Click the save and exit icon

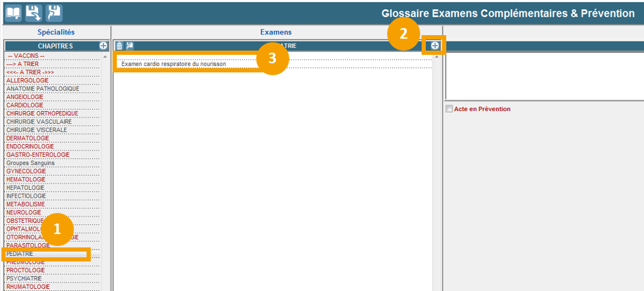click(x=53, y=12)
